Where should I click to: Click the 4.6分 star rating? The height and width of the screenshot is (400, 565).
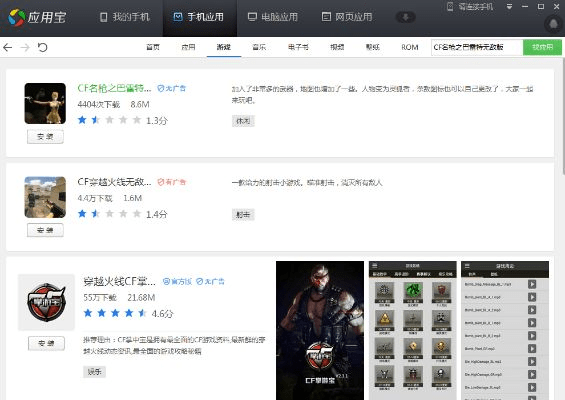pyautogui.click(x=128, y=313)
